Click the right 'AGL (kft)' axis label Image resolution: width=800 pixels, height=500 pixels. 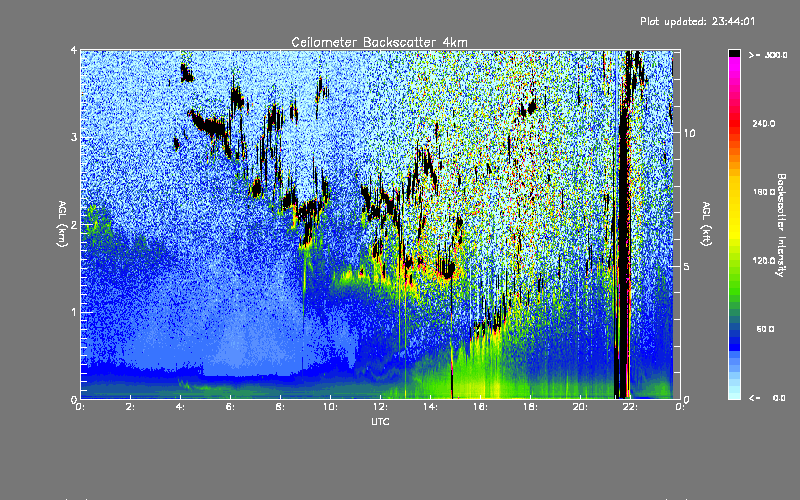pyautogui.click(x=706, y=224)
